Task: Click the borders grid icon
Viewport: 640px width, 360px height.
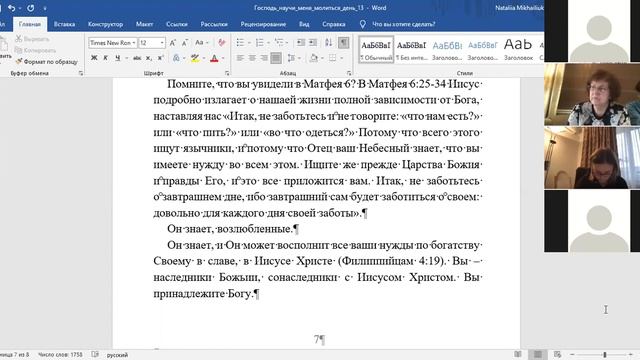Action: (333, 58)
